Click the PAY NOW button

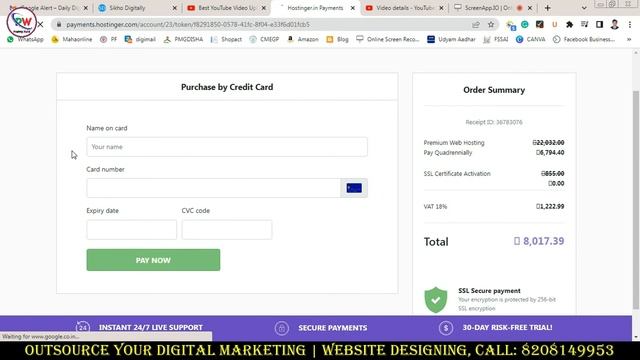click(x=153, y=260)
